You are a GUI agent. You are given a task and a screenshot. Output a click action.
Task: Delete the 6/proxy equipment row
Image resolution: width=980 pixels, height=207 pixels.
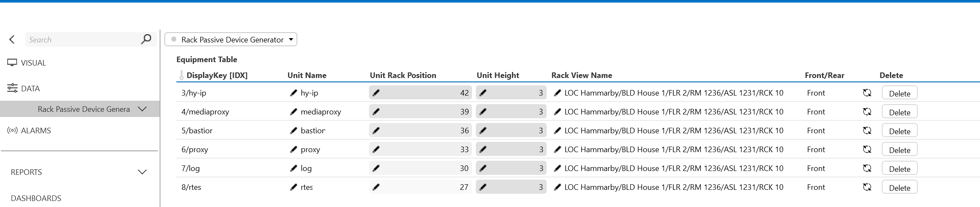pos(899,150)
